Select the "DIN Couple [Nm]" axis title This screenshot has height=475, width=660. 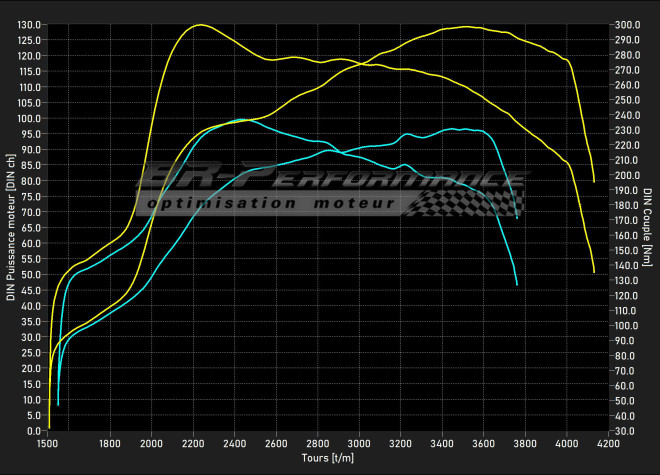pos(648,228)
